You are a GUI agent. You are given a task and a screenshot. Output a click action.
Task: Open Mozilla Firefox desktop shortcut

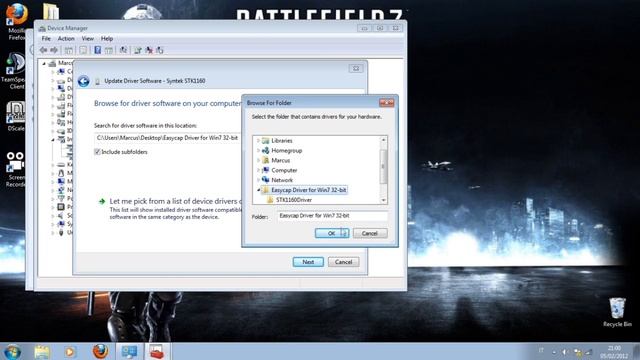click(x=16, y=21)
